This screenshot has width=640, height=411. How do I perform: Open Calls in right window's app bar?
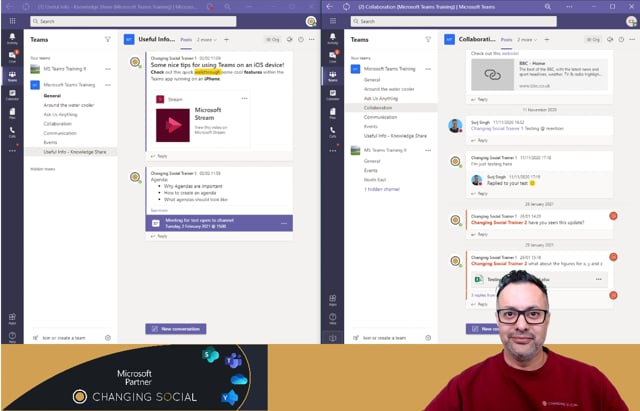pyautogui.click(x=333, y=132)
